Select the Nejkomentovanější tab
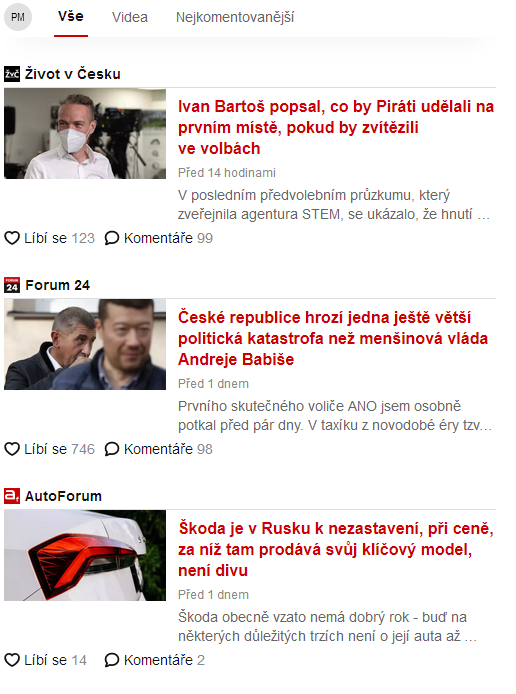The image size is (516, 694). tap(235, 17)
